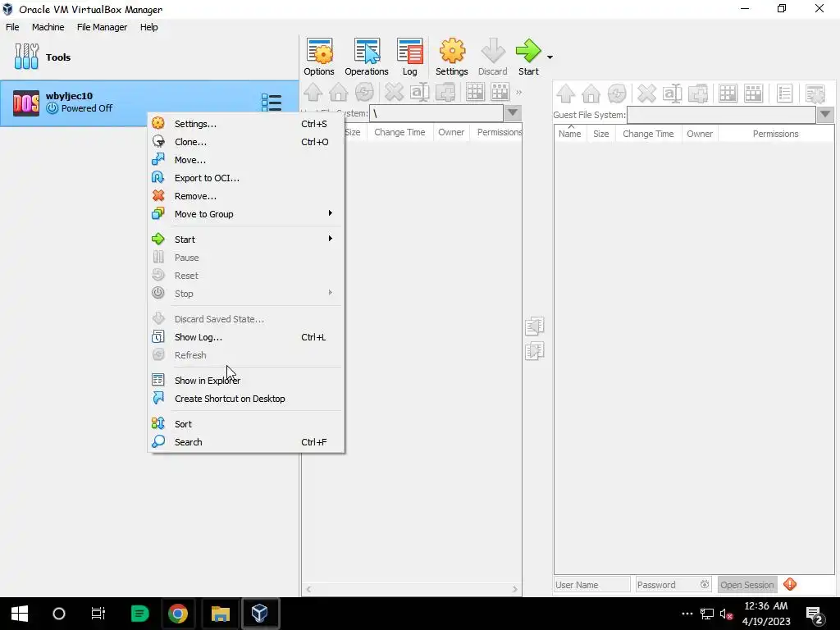Expand the Move to Group submenu
840x630 pixels.
tap(246, 214)
